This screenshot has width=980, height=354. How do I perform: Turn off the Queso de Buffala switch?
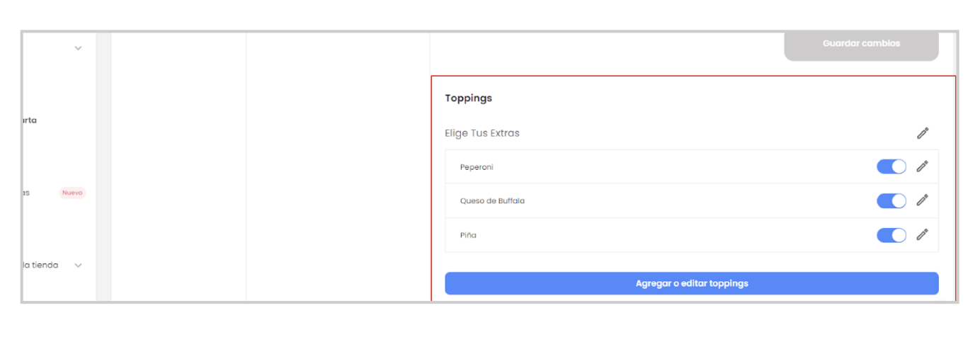[x=891, y=200]
